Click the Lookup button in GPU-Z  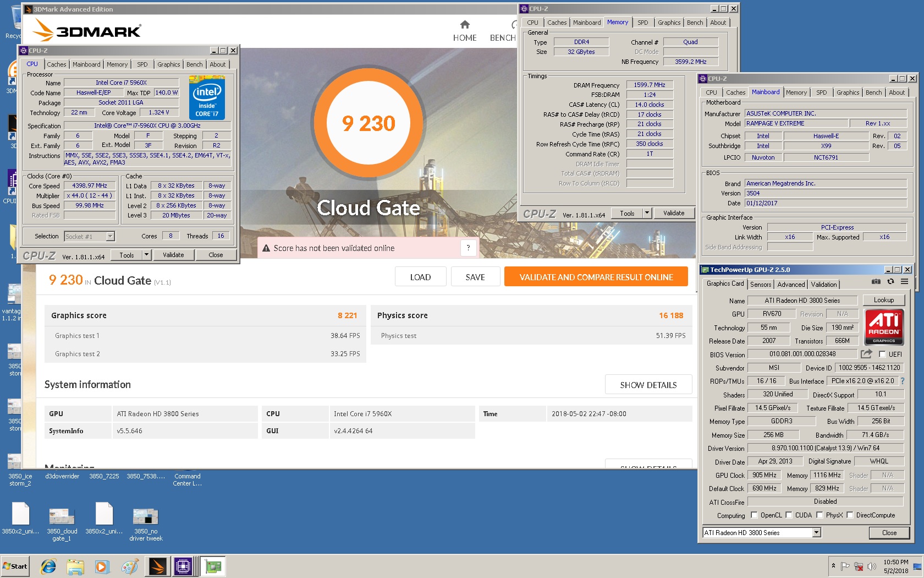[x=884, y=300]
